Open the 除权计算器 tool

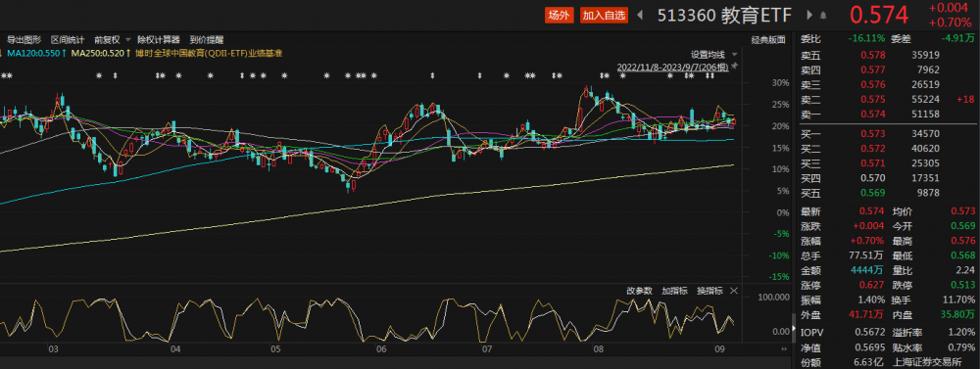(159, 39)
